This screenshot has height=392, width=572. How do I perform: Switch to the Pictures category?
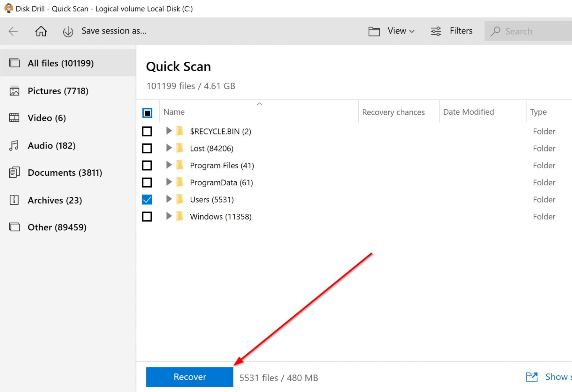(58, 91)
